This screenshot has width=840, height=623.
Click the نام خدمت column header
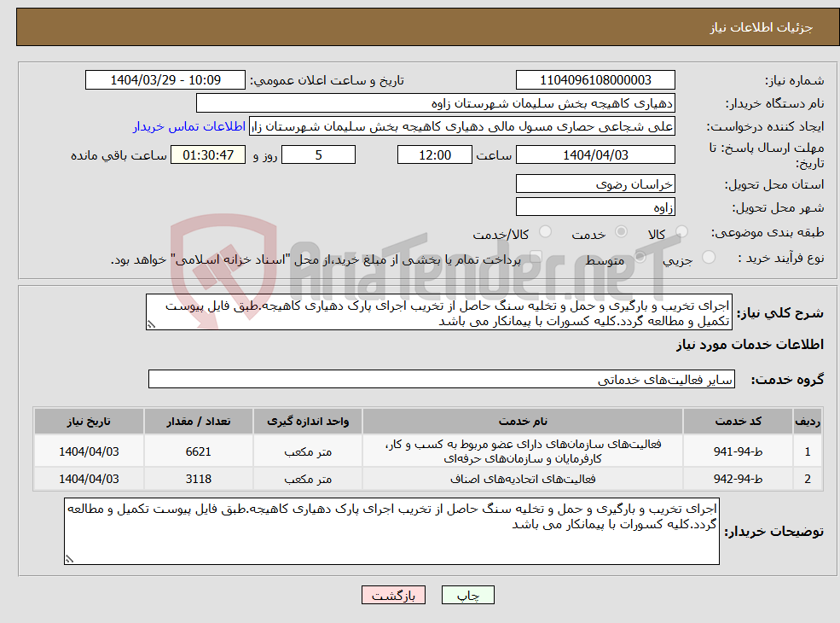pyautogui.click(x=523, y=421)
